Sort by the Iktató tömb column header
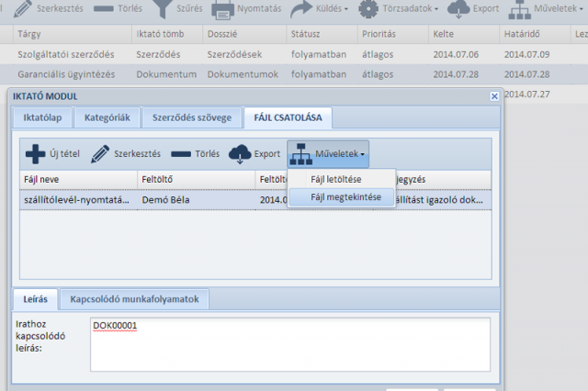Viewport: 588px width, 391px height. point(167,34)
